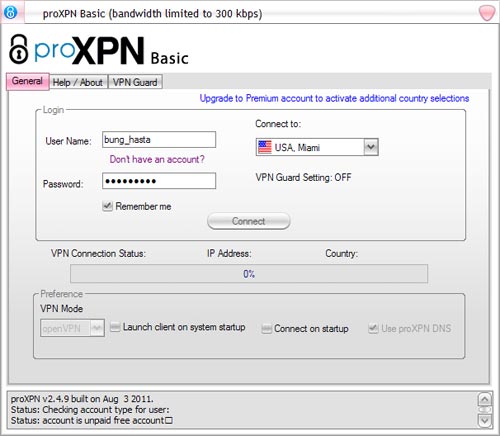Toggle the Use proXPN DNS checkbox
Image resolution: width=500 pixels, height=436 pixels.
[x=373, y=328]
